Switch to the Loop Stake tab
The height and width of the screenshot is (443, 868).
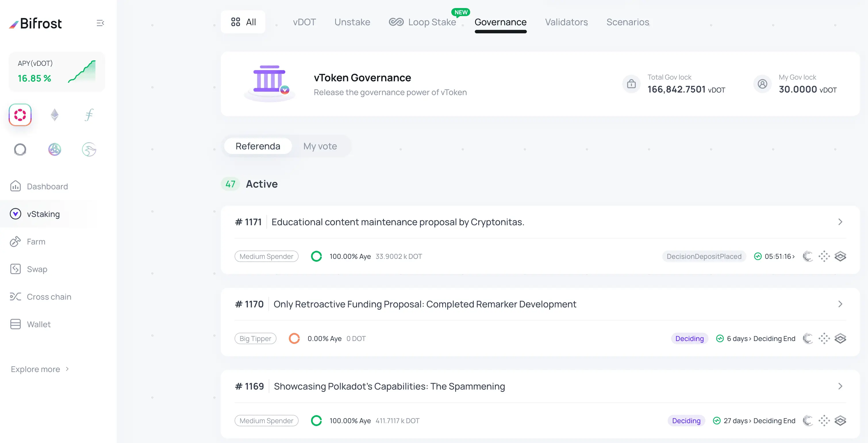pyautogui.click(x=423, y=22)
